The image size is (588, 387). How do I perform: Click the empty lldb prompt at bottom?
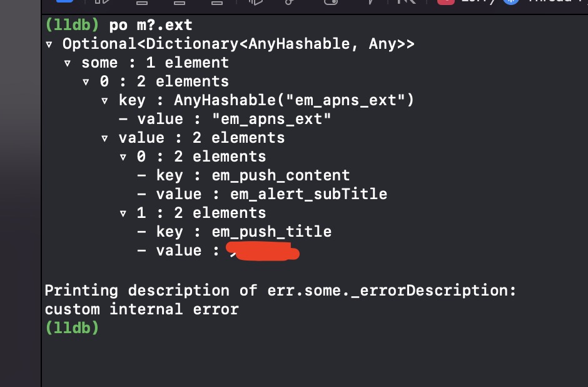coord(72,328)
